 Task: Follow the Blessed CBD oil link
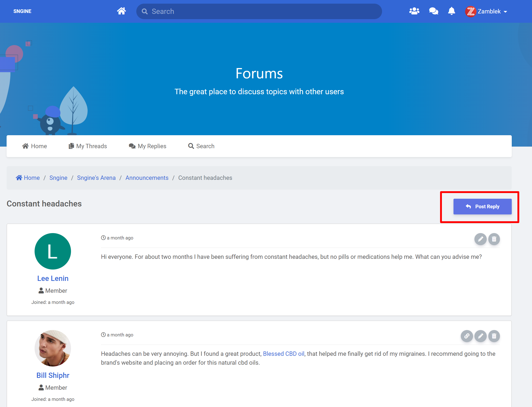tap(284, 354)
